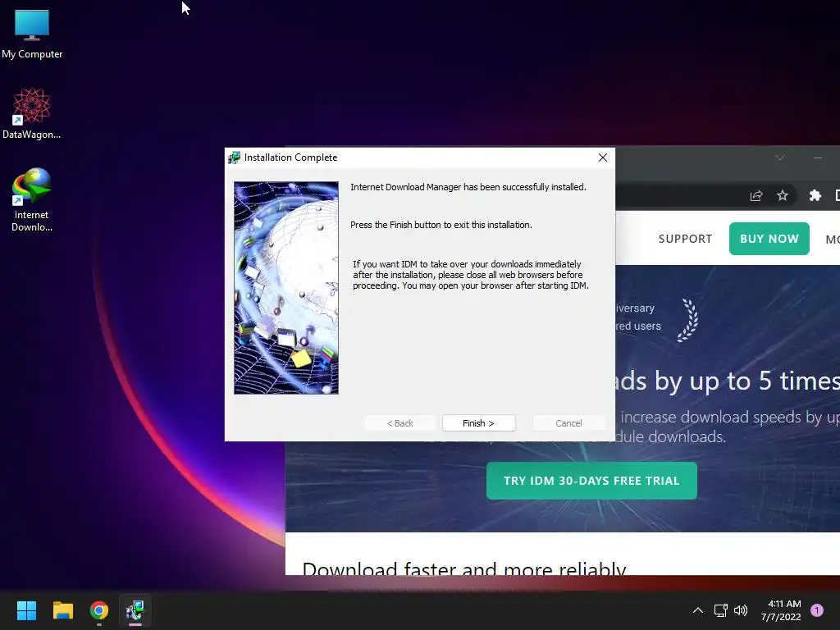Image resolution: width=840 pixels, height=630 pixels.
Task: Switch to Google Chrome on the taskbar
Action: click(x=99, y=610)
